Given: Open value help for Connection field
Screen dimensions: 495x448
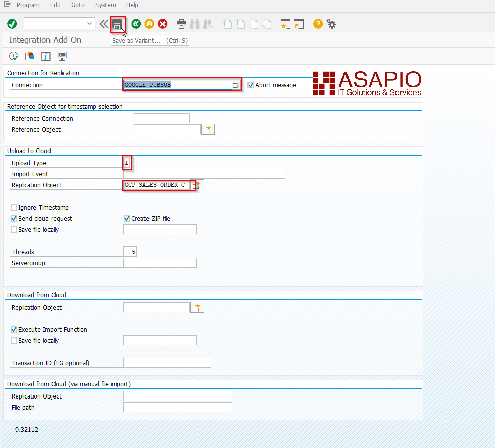Looking at the screenshot, I should point(236,84).
